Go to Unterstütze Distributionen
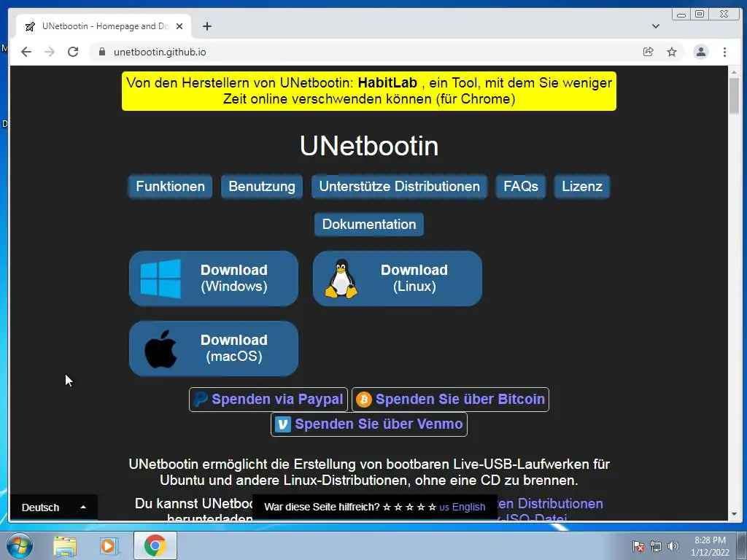This screenshot has height=560, width=747. pos(399,186)
